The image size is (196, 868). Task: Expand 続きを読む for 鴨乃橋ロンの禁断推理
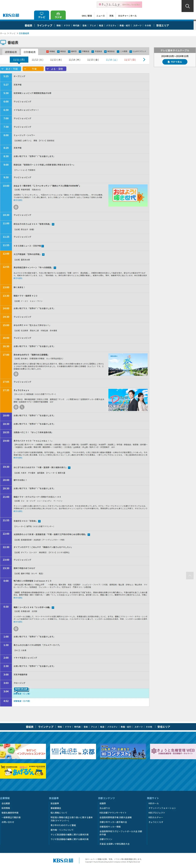(18, 598)
